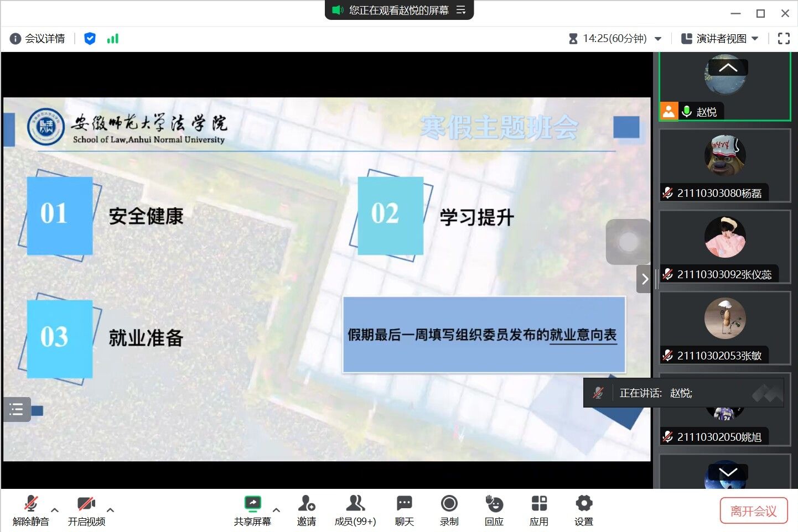Click the network signal strength icon
Viewport: 798px width, 532px height.
(113, 39)
